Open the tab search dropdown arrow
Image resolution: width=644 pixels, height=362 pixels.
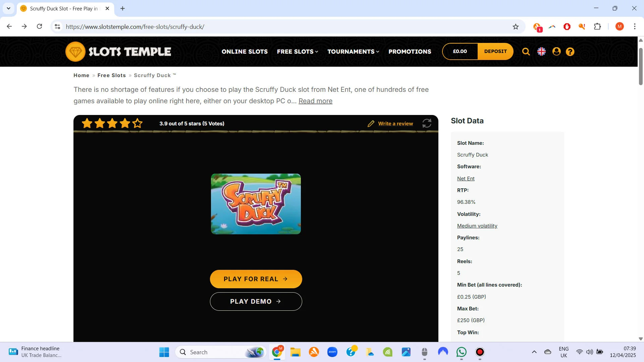[x=8, y=8]
